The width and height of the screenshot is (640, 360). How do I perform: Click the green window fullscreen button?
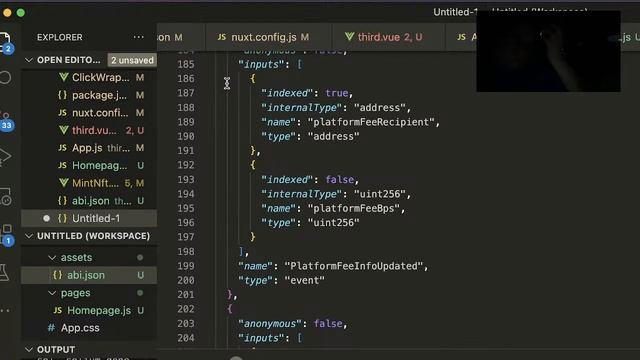[20, 13]
